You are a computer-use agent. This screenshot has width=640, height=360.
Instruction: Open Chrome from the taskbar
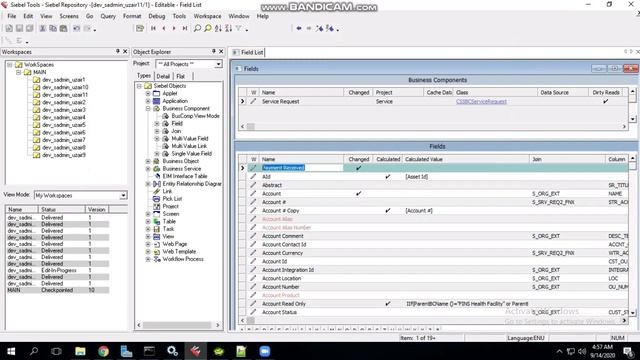[x=103, y=351]
